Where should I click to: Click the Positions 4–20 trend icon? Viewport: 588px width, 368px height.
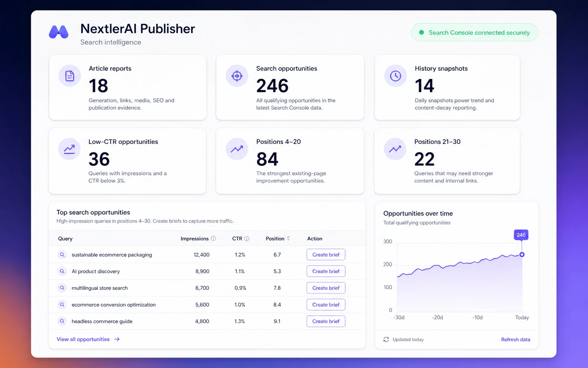tap(237, 149)
